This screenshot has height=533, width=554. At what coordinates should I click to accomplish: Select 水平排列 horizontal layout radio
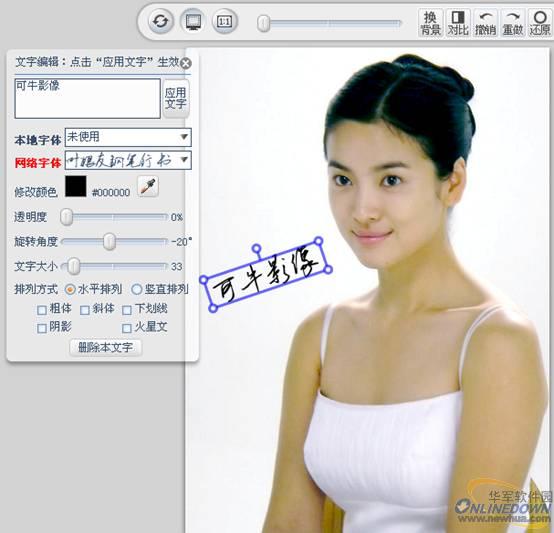coord(70,290)
